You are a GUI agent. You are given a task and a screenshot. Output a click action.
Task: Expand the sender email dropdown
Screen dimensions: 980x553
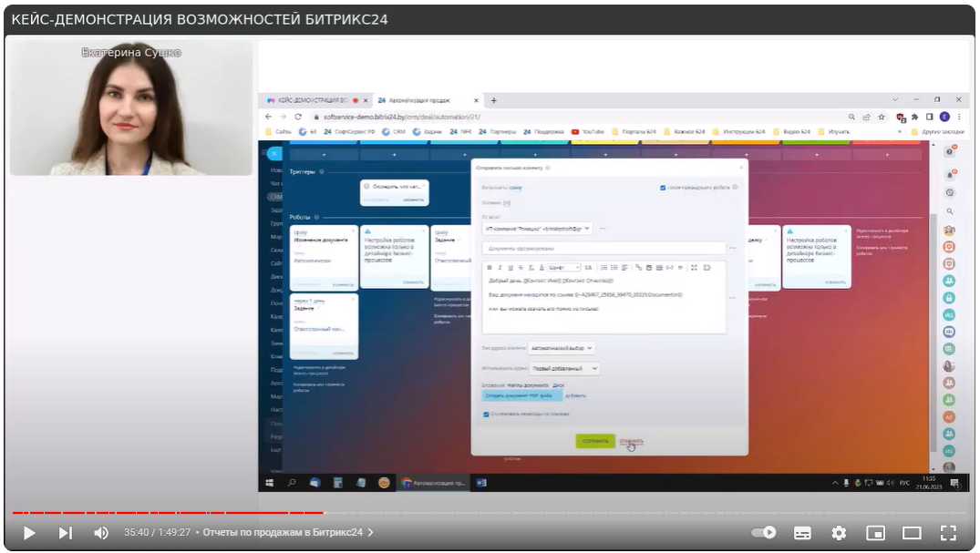pos(537,229)
